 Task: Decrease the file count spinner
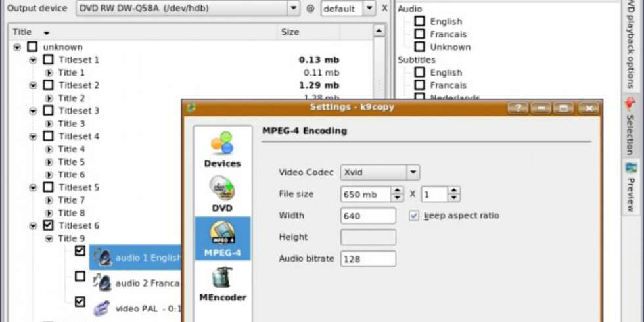(x=453, y=198)
